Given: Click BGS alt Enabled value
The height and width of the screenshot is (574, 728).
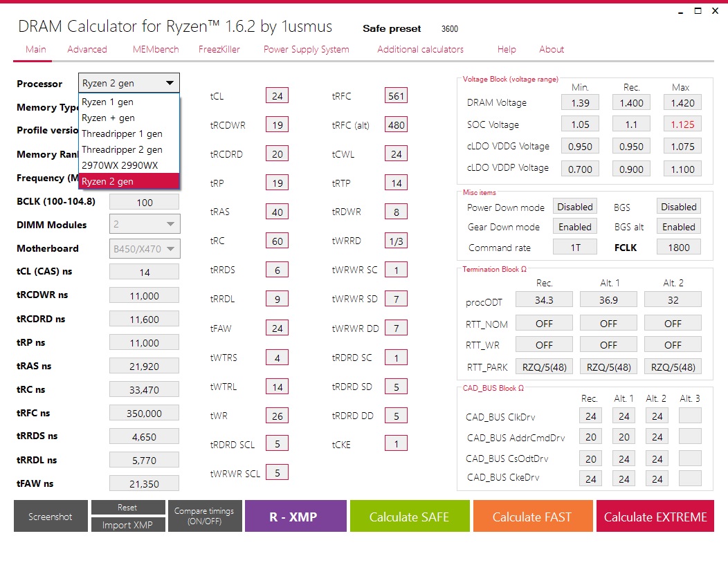Looking at the screenshot, I should click(x=679, y=226).
